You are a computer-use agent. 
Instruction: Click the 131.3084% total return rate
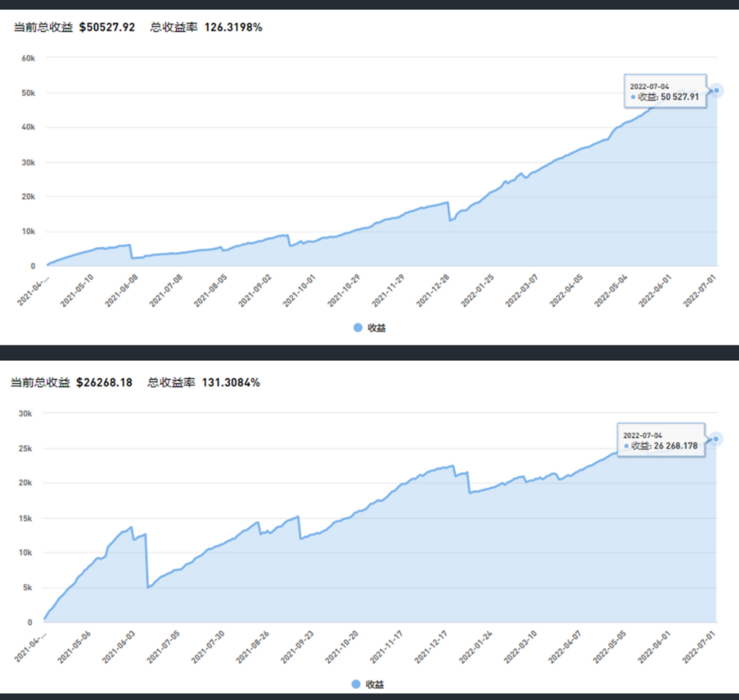231,382
